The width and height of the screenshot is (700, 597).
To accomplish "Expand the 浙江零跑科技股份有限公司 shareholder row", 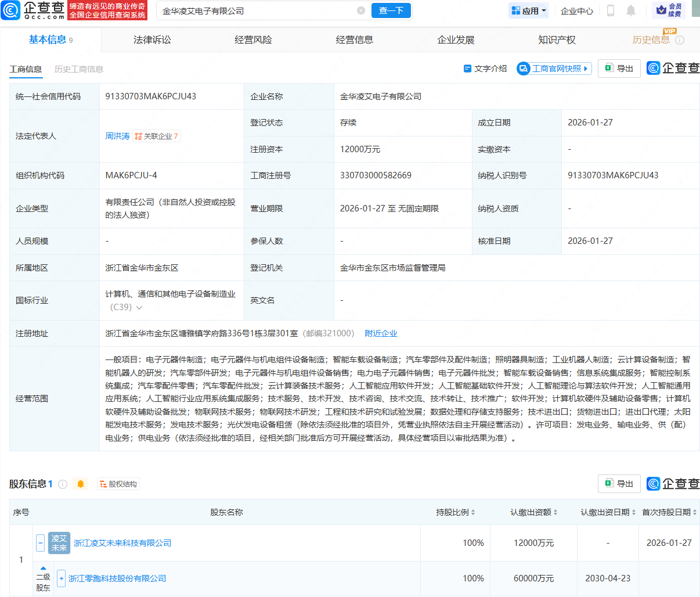I will coord(61,578).
